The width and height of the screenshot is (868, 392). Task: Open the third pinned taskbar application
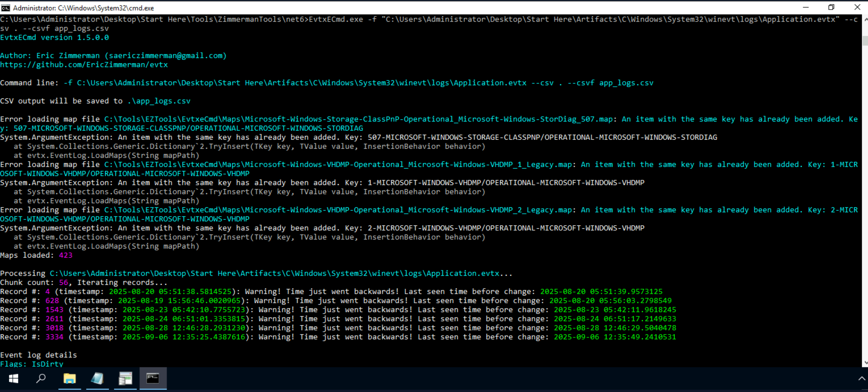(x=125, y=378)
